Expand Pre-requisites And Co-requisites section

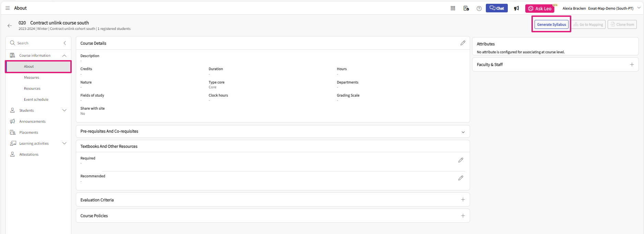click(463, 132)
